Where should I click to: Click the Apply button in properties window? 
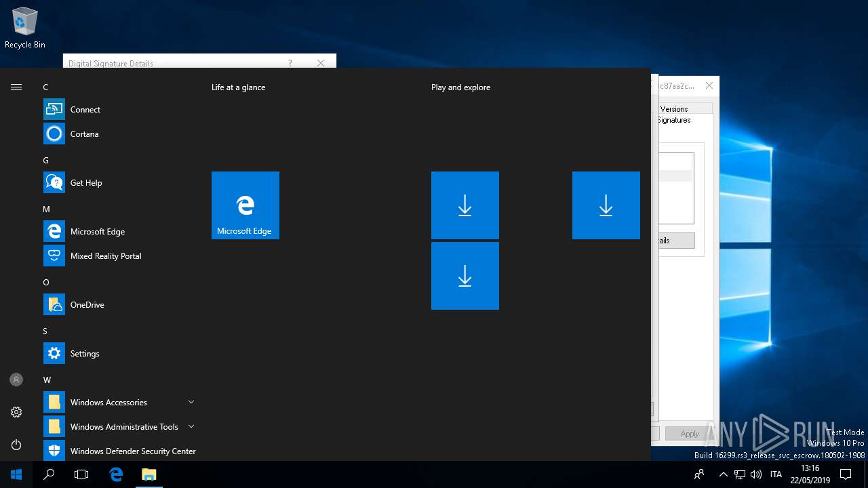(x=690, y=434)
